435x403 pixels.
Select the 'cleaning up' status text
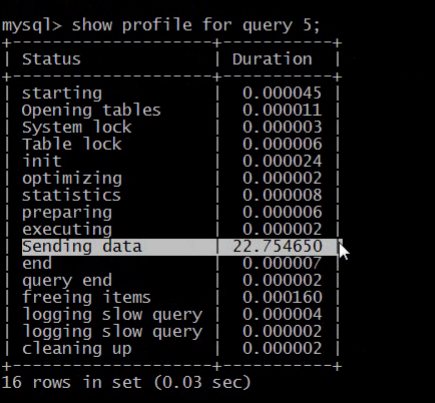[x=77, y=349]
